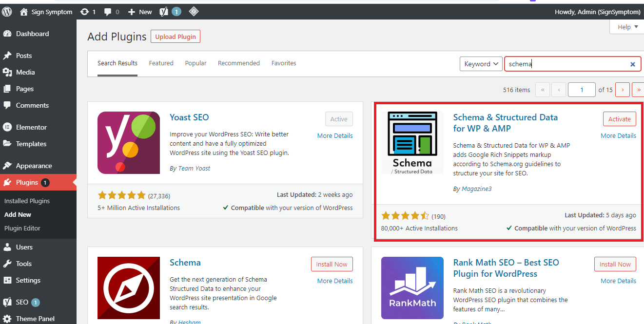Open Users from the sidebar person icon
The image size is (644, 324).
pos(7,247)
